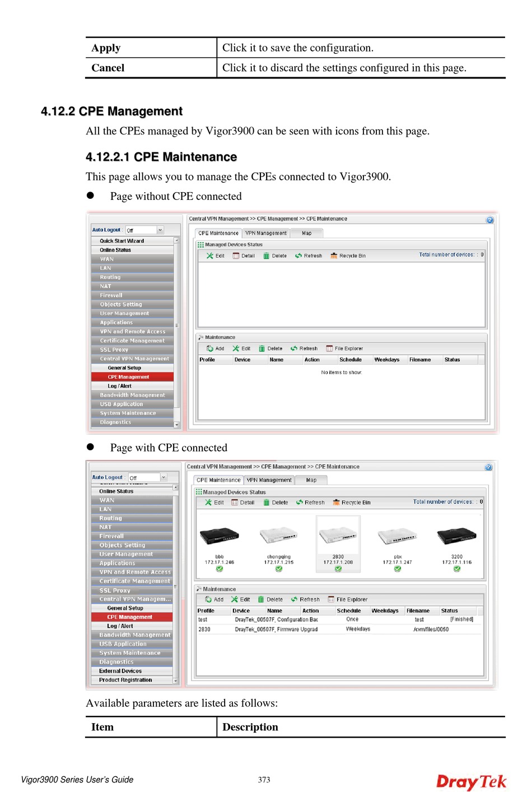
Task: Switch to VPN Management tab in the no-CPE screenshot
Action: (x=266, y=233)
